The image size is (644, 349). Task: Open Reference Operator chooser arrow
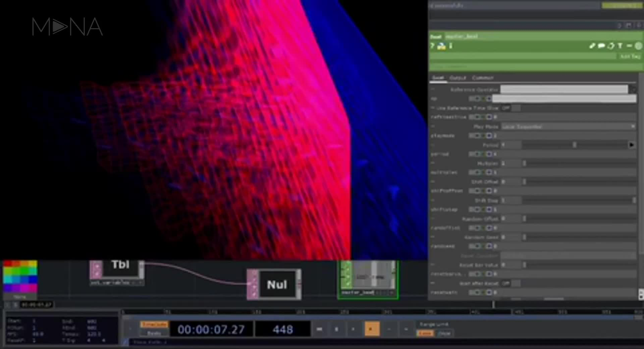(633, 89)
